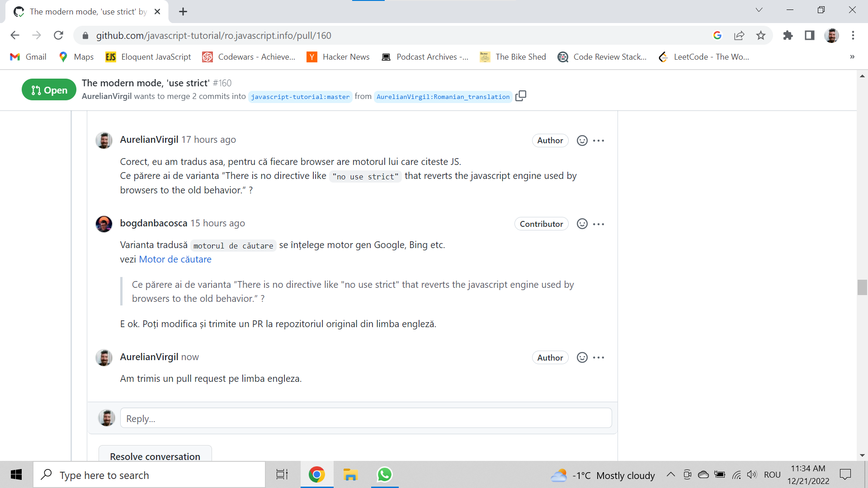This screenshot has height=488, width=868.
Task: Focus the Reply text field
Action: [x=366, y=418]
